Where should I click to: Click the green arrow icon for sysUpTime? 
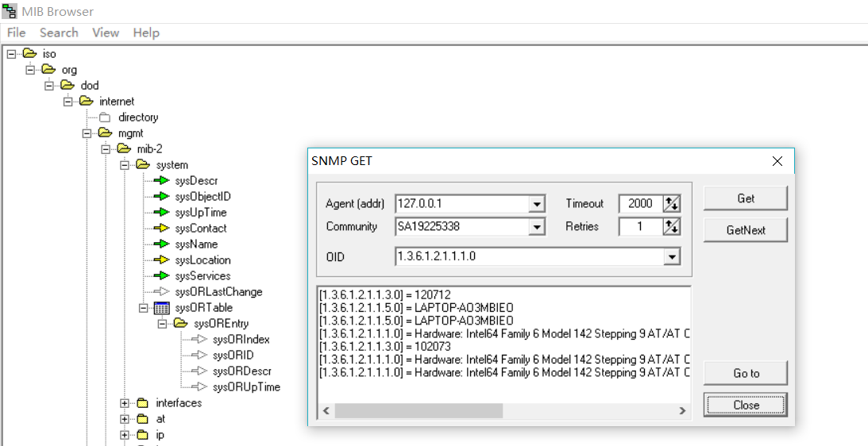coord(161,213)
